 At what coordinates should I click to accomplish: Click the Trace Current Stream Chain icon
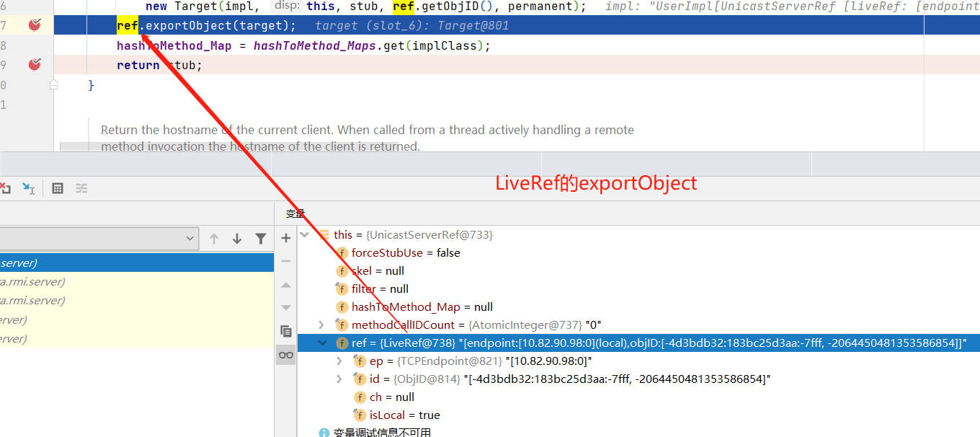click(81, 188)
